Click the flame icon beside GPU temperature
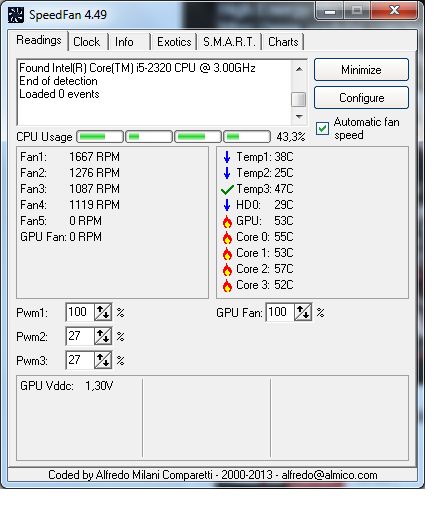 click(x=227, y=221)
